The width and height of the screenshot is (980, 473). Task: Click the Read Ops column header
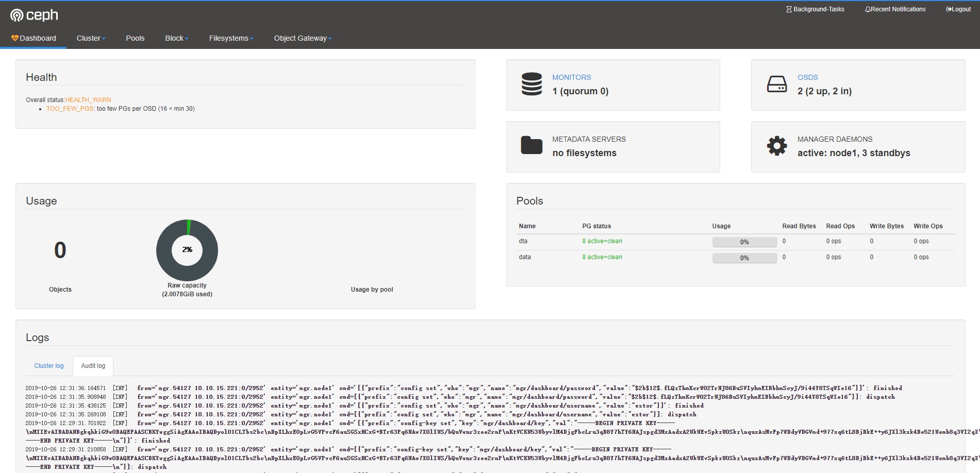[840, 226]
